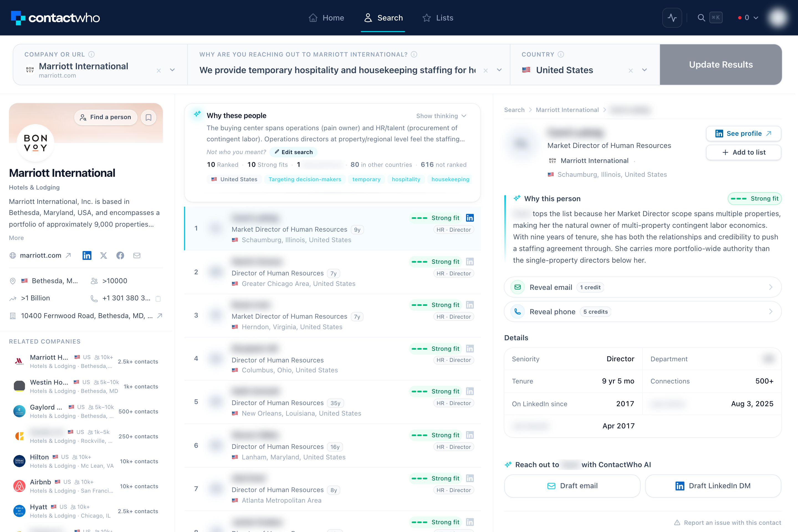Expand the Reveal phone row
The image size is (798, 532).
tap(643, 312)
